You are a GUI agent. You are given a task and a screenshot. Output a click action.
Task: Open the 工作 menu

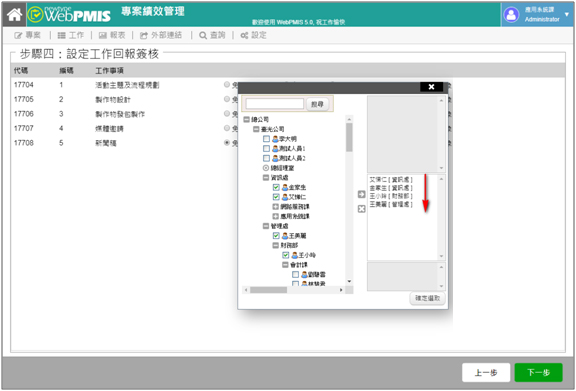pos(71,35)
